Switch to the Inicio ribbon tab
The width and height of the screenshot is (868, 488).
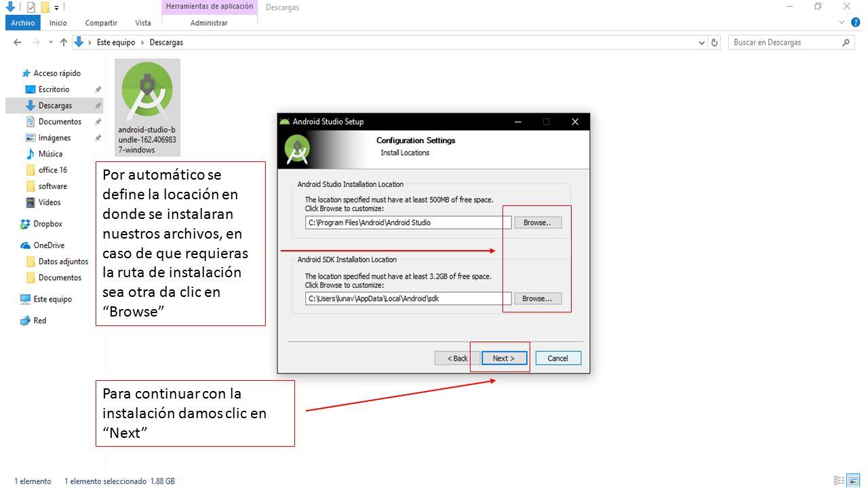[x=58, y=23]
